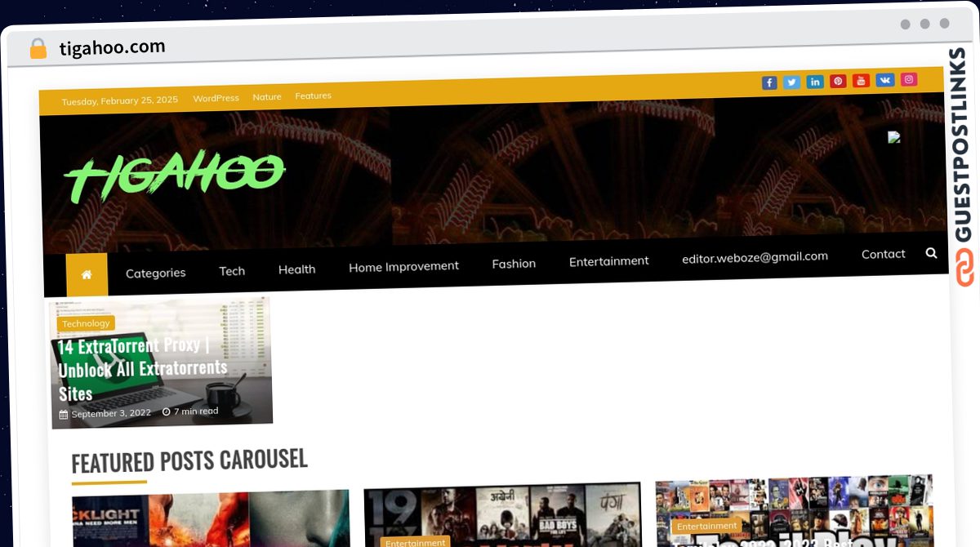Click the Home icon in navigation
980x547 pixels.
[87, 274]
